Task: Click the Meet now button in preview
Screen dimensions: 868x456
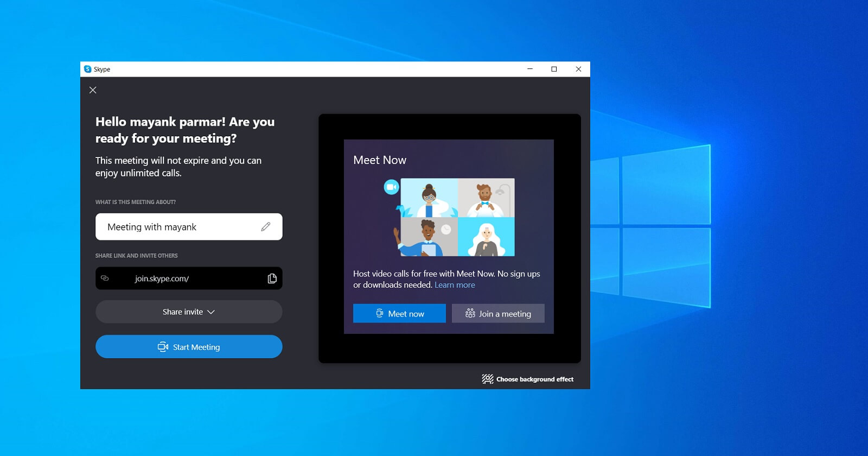Action: coord(399,313)
